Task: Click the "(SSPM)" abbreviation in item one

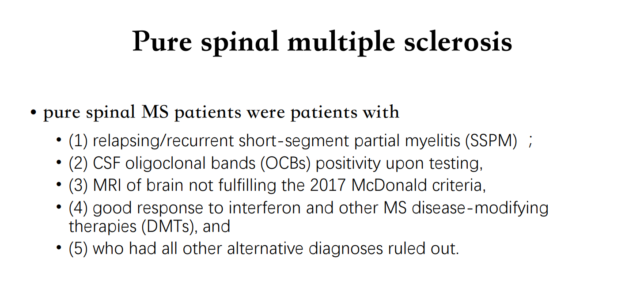Action: coord(491,141)
